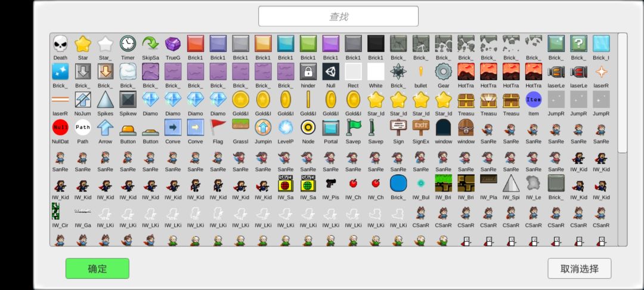Click the vertical scrollbar thumb
Image resolution: width=644 pixels, height=290 pixels.
click(x=622, y=93)
